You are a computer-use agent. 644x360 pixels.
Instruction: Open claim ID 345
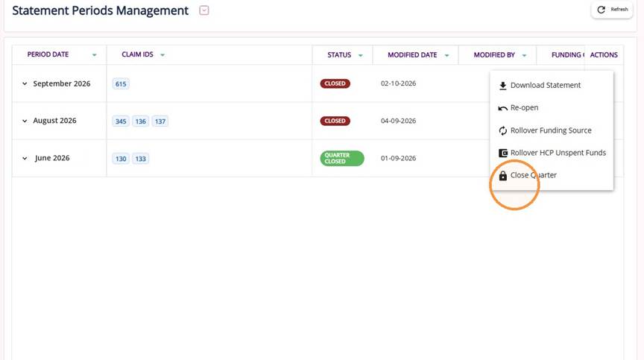[x=121, y=121]
